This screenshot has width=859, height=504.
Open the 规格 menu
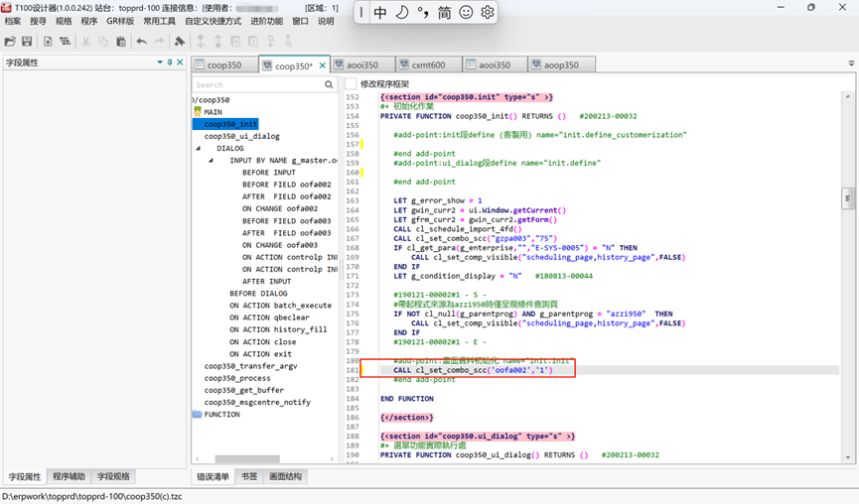64,22
